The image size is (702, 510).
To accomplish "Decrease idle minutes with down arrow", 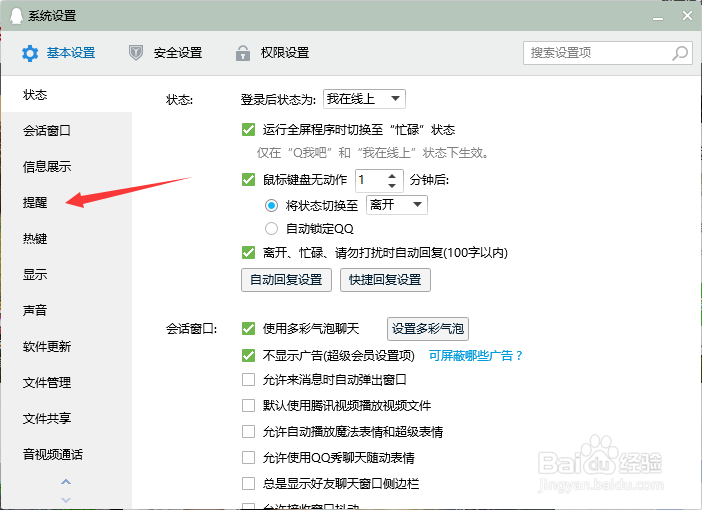I will coord(392,185).
